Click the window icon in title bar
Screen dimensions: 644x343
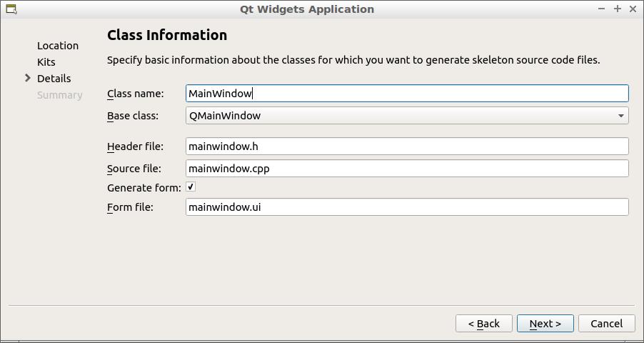pyautogui.click(x=11, y=9)
